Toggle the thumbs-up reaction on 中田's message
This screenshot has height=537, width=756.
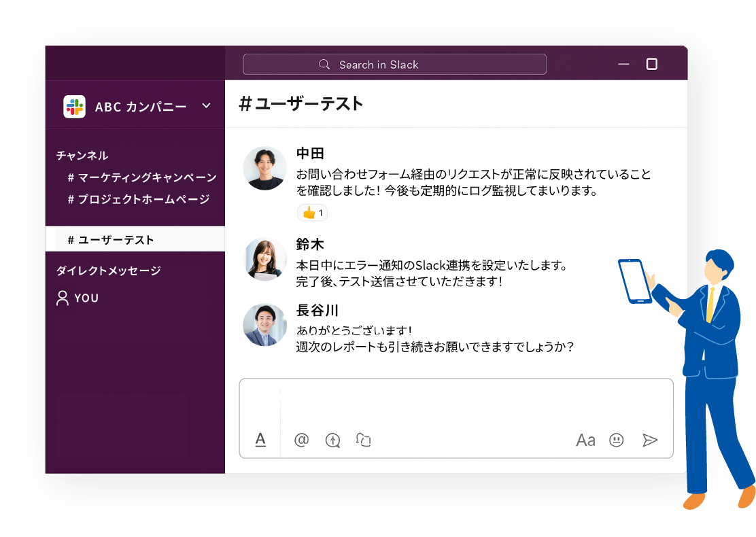[x=313, y=213]
